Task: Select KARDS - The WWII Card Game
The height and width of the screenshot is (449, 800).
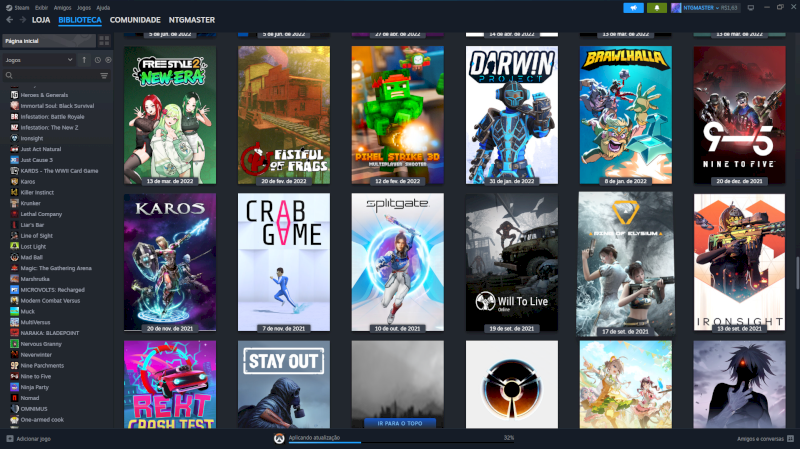Action: pyautogui.click(x=59, y=170)
